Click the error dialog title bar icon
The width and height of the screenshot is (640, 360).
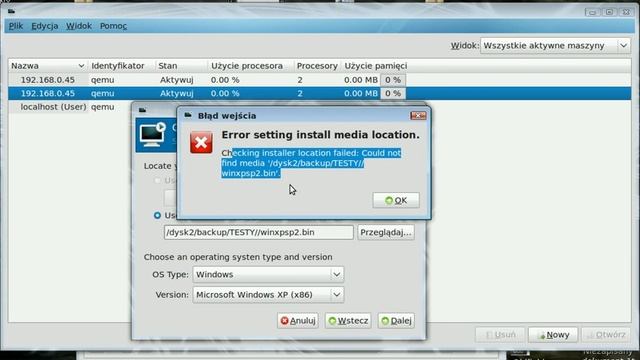click(x=188, y=115)
